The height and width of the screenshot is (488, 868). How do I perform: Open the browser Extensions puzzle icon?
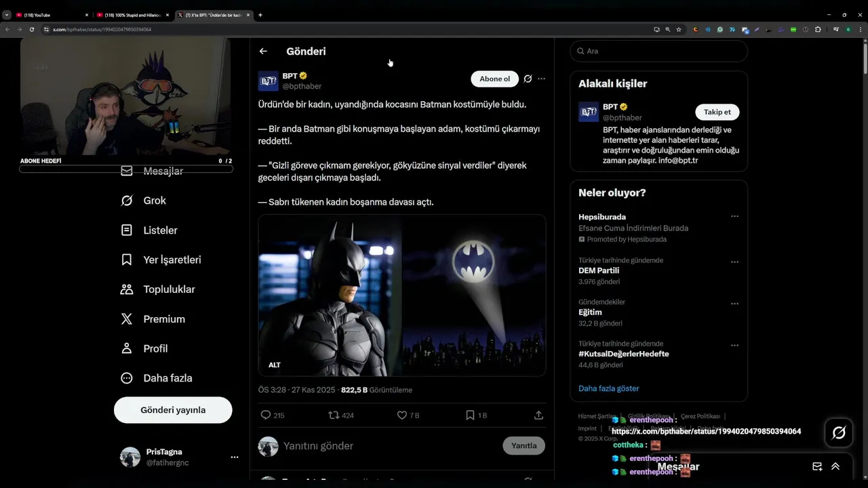point(818,30)
